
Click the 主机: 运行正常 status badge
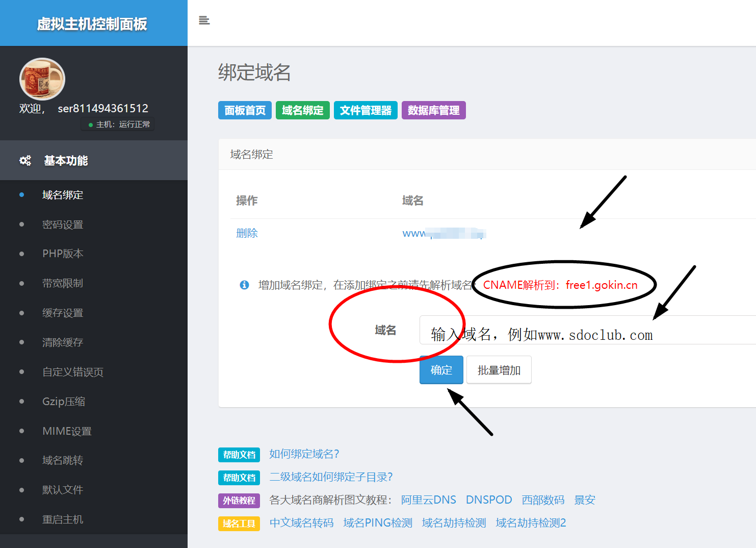[x=118, y=124]
